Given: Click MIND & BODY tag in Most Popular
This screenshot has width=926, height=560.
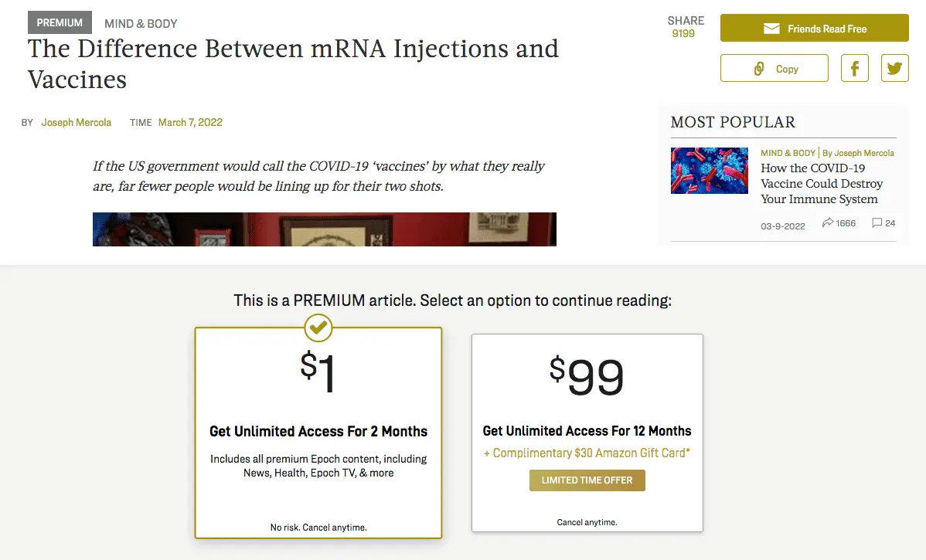Looking at the screenshot, I should coord(788,153).
